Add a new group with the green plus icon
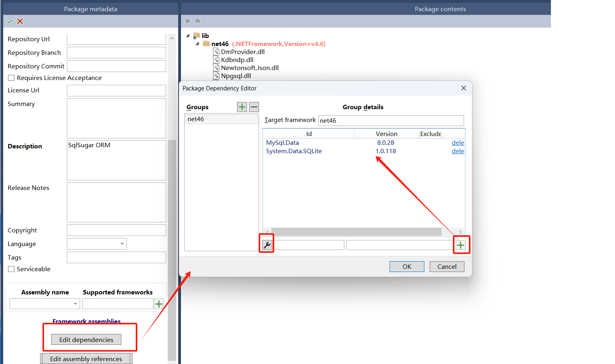Image resolution: width=615 pixels, height=364 pixels. (242, 107)
